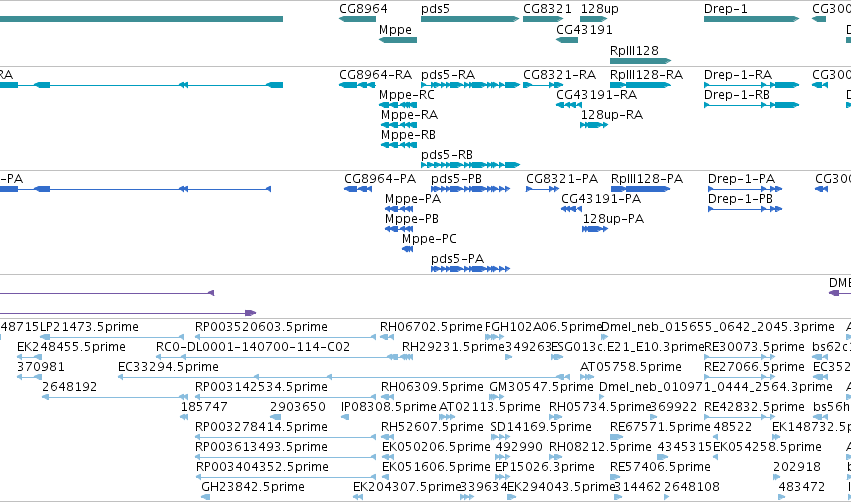Viewport: 851px width, 502px height.
Task: Select transcript RpIII128-RA
Action: pyautogui.click(x=646, y=74)
